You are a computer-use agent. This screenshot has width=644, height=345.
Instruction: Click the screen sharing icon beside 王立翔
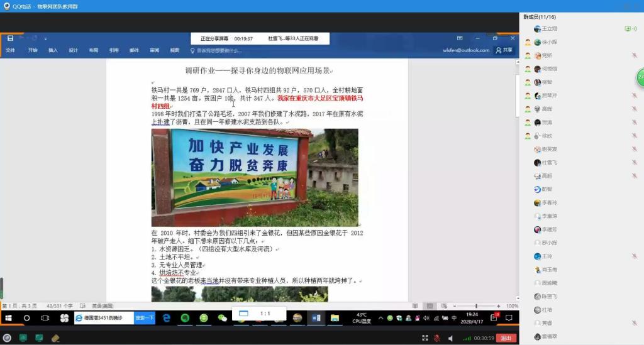tap(627, 29)
